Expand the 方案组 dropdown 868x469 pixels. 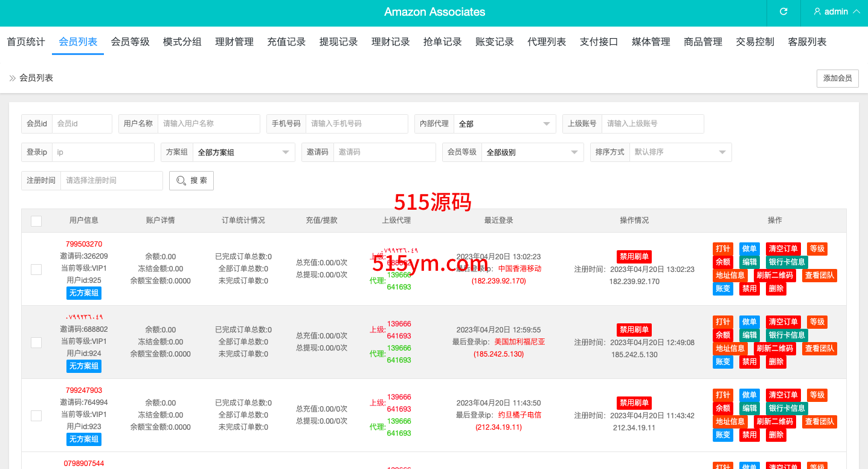245,152
